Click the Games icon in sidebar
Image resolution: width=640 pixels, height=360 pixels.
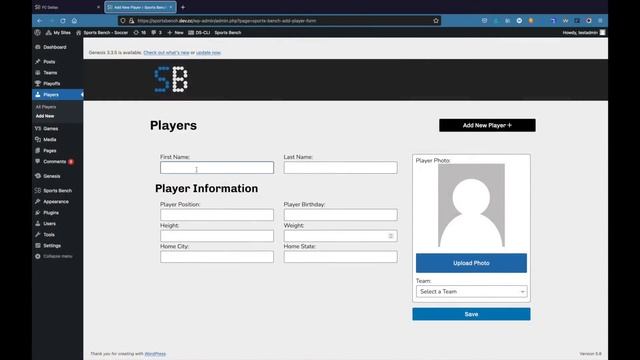[38, 128]
